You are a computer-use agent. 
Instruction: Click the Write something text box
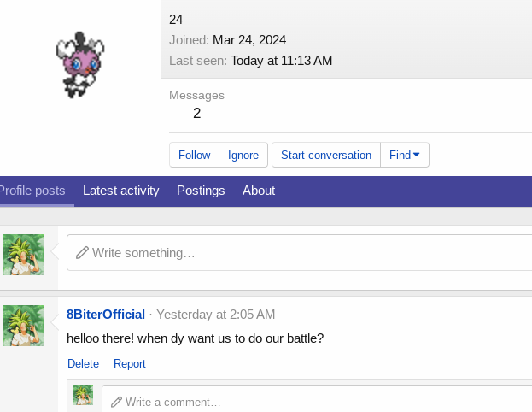click(299, 252)
